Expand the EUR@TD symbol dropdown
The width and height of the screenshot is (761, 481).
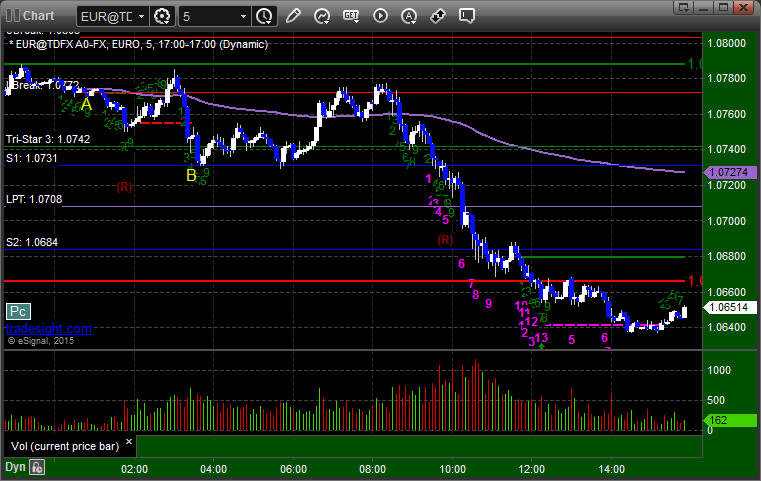[141, 17]
